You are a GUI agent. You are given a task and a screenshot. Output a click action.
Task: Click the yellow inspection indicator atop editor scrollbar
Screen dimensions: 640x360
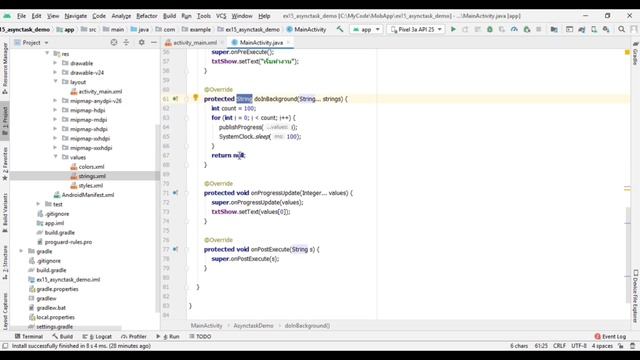tap(627, 52)
